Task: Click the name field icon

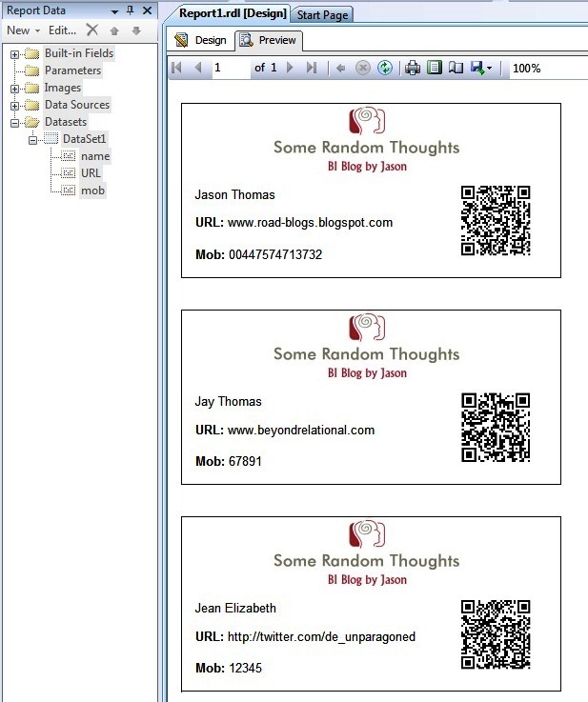Action: click(68, 156)
